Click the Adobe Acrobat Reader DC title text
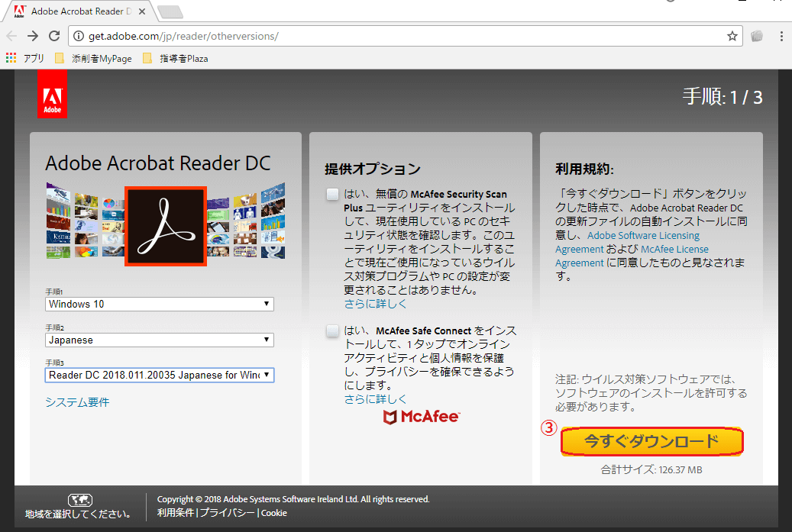The height and width of the screenshot is (532, 792). (158, 163)
